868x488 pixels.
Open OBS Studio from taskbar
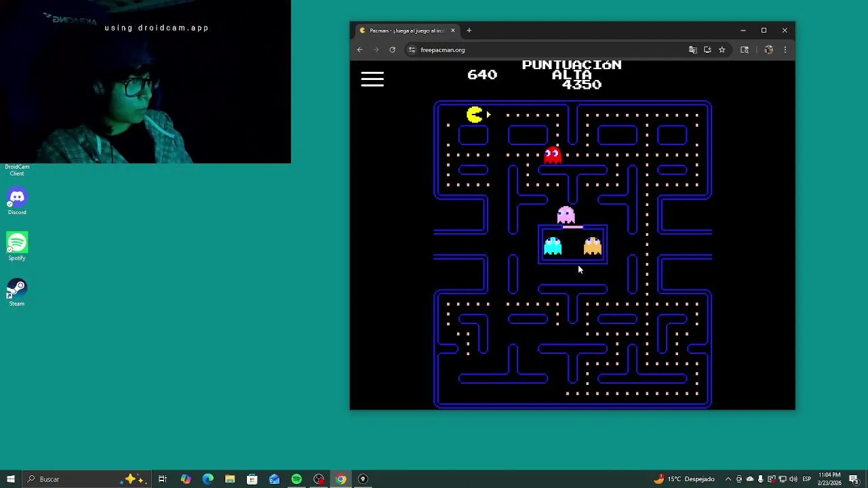click(x=319, y=479)
